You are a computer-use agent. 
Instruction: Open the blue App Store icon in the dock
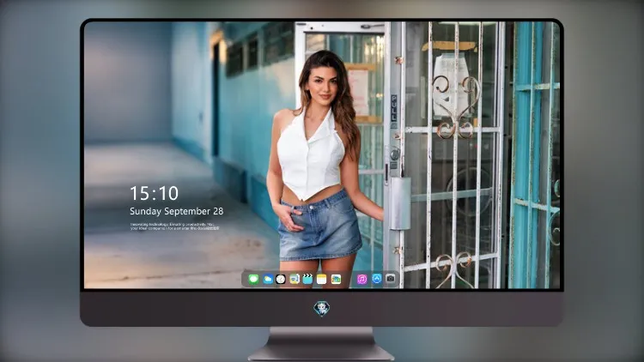click(x=377, y=279)
